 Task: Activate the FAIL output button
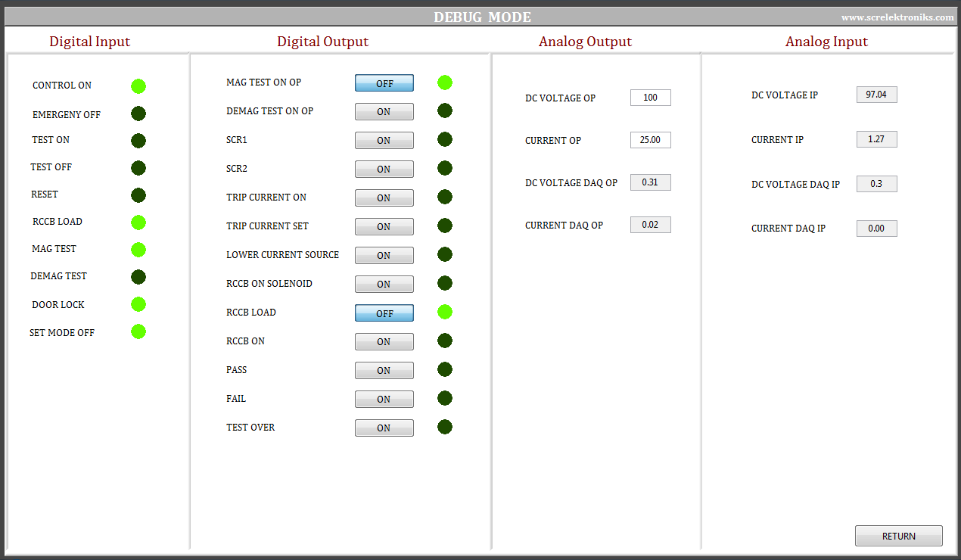tap(384, 400)
